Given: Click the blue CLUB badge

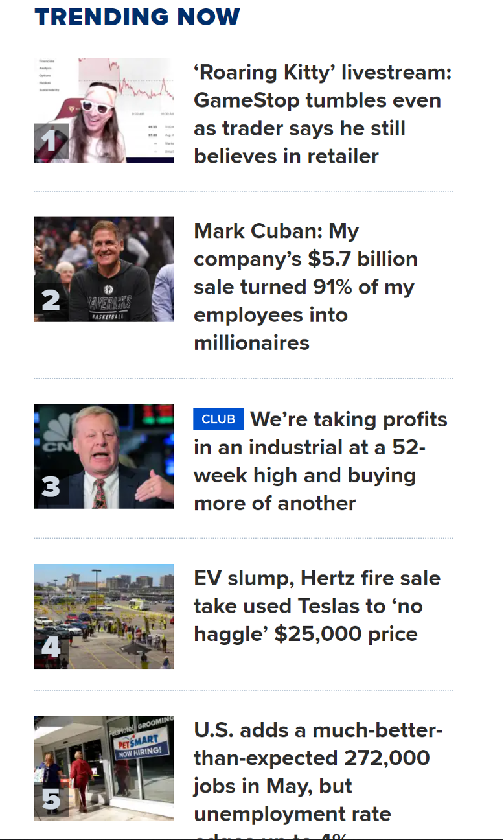Looking at the screenshot, I should 218,419.
